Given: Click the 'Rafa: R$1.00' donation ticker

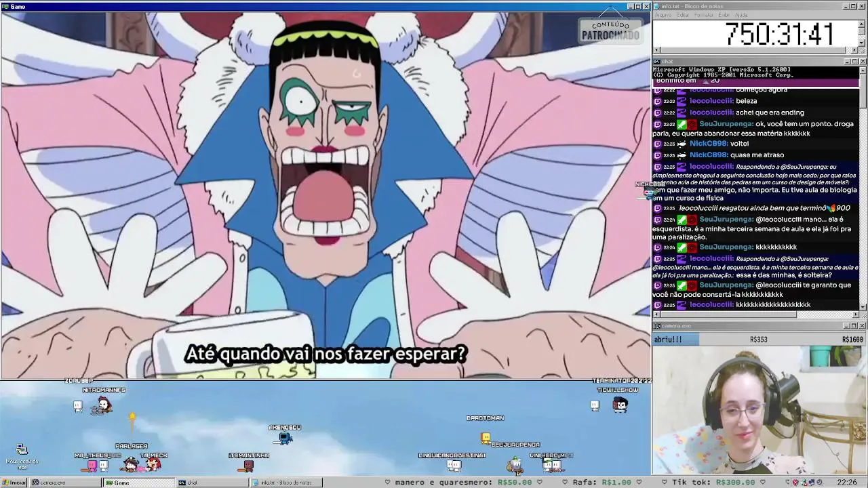Looking at the screenshot, I should click(x=601, y=483).
